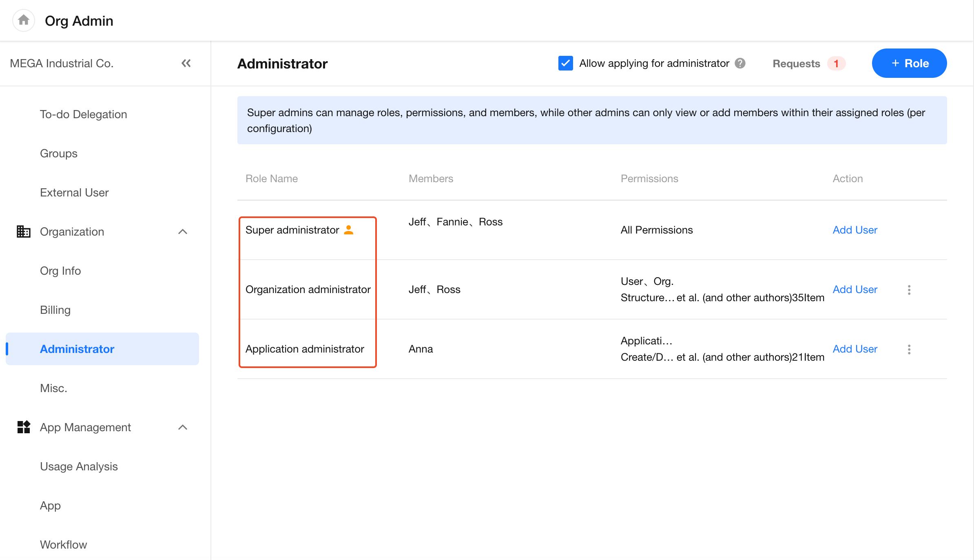Screen dimensions: 974x560
Task: Click the Organization administrator role name
Action: (x=308, y=289)
